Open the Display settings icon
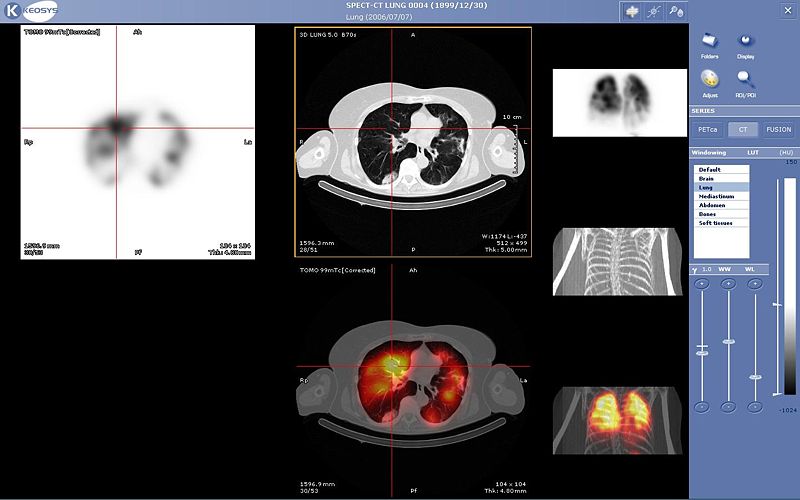This screenshot has width=800, height=500. pos(745,44)
